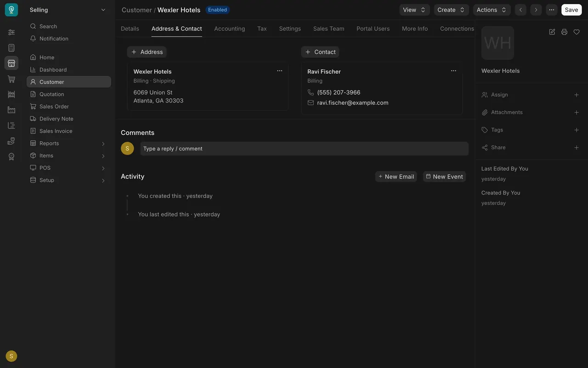Click the comment reply input field

304,149
